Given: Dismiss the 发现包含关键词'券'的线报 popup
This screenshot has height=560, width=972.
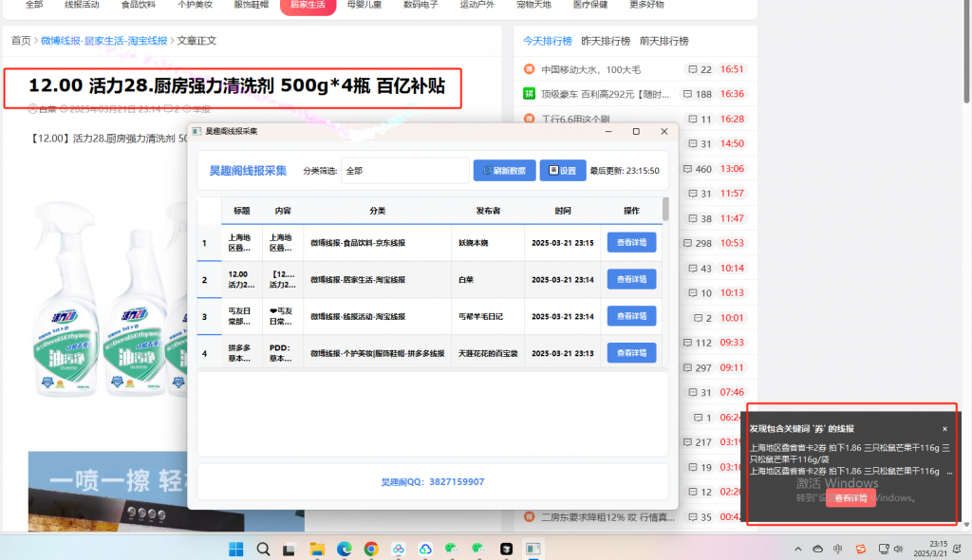Looking at the screenshot, I should [x=944, y=429].
